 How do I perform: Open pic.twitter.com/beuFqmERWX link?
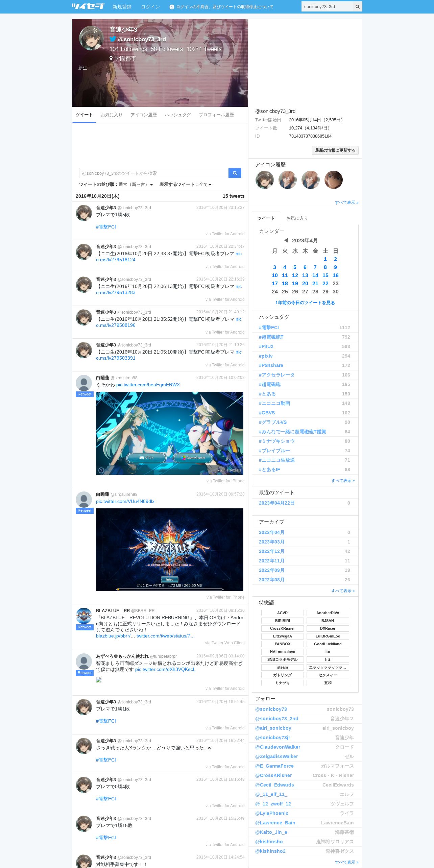(148, 385)
